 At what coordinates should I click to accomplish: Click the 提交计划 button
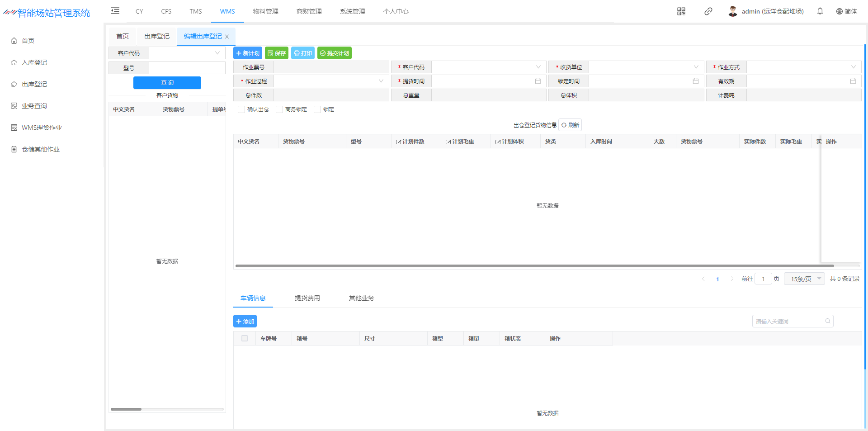pos(335,53)
